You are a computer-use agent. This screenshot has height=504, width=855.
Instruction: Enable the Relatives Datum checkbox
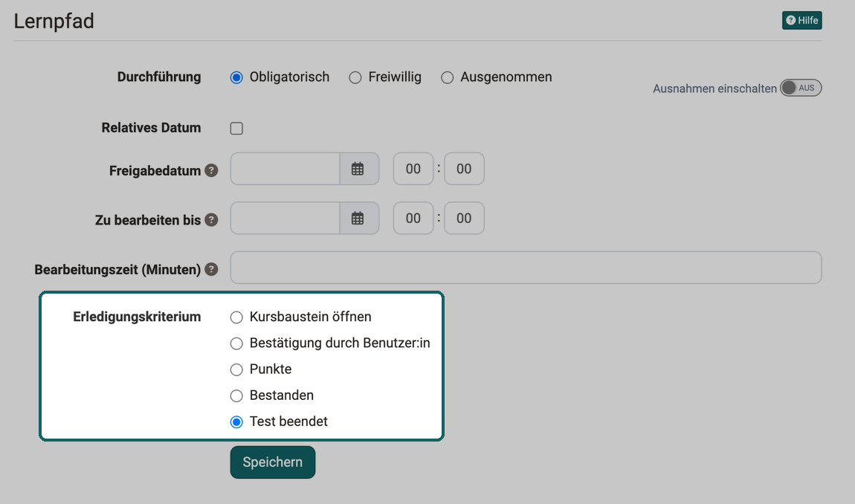pos(236,128)
